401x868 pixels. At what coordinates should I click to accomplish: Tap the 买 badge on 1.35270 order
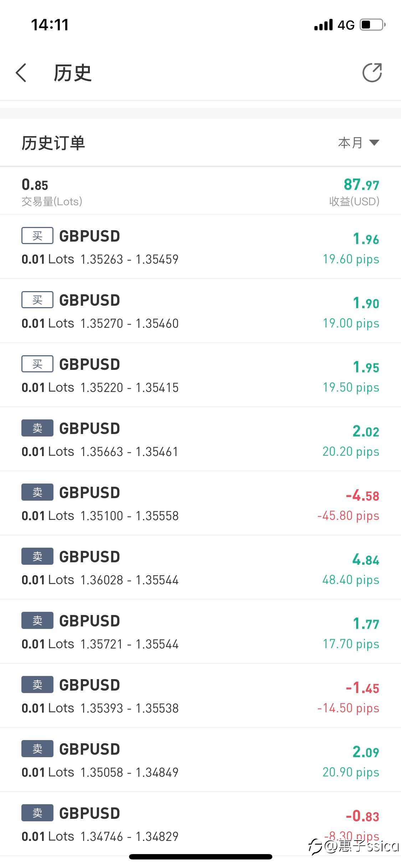37,300
